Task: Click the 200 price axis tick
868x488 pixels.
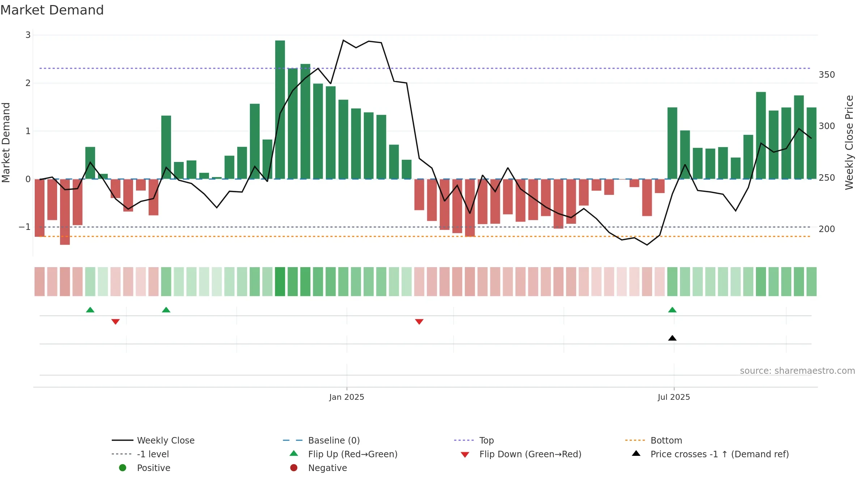Action: coord(827,229)
